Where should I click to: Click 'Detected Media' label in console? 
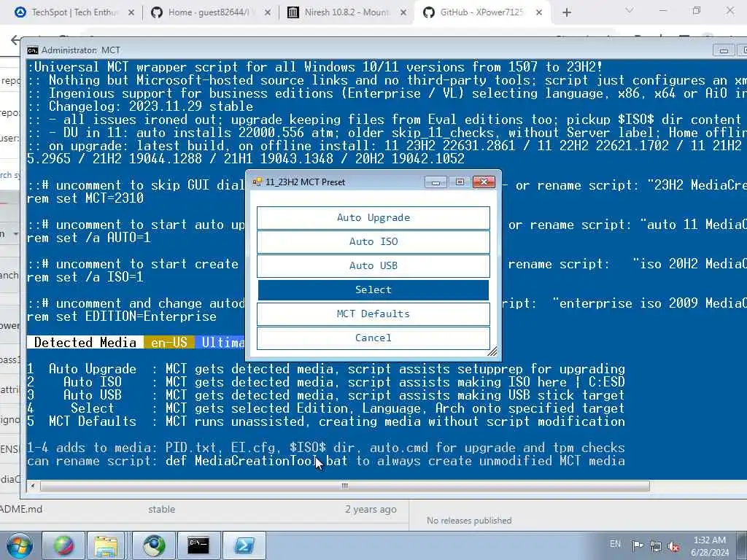(x=85, y=343)
